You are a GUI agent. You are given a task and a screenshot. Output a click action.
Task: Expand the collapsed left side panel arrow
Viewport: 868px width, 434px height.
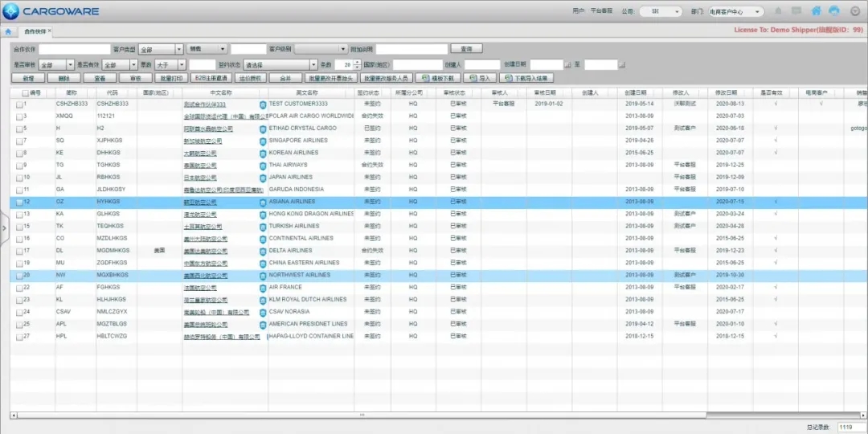click(x=3, y=227)
